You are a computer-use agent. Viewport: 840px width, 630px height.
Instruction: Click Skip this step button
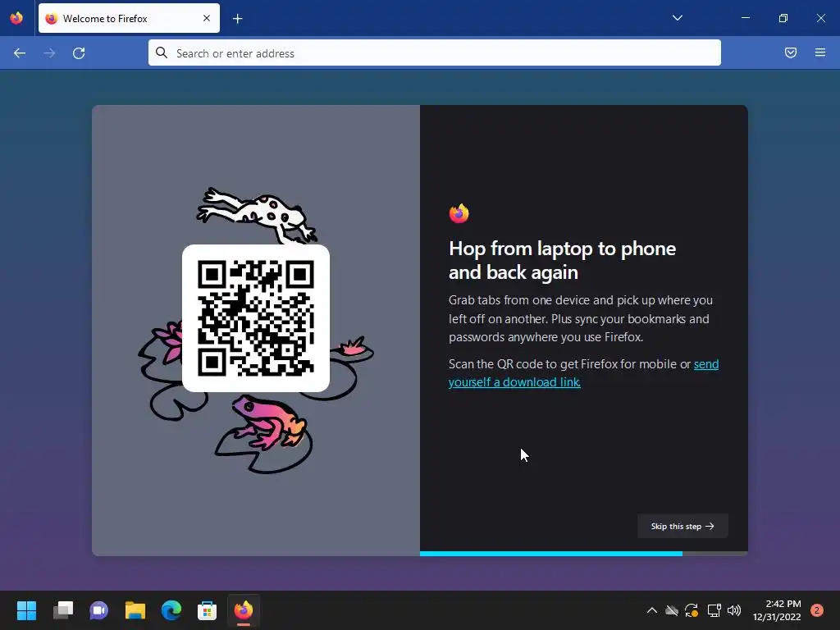point(682,526)
